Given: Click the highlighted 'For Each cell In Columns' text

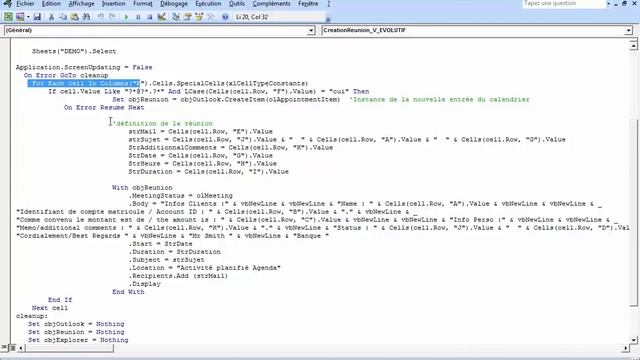Looking at the screenshot, I should (x=84, y=83).
